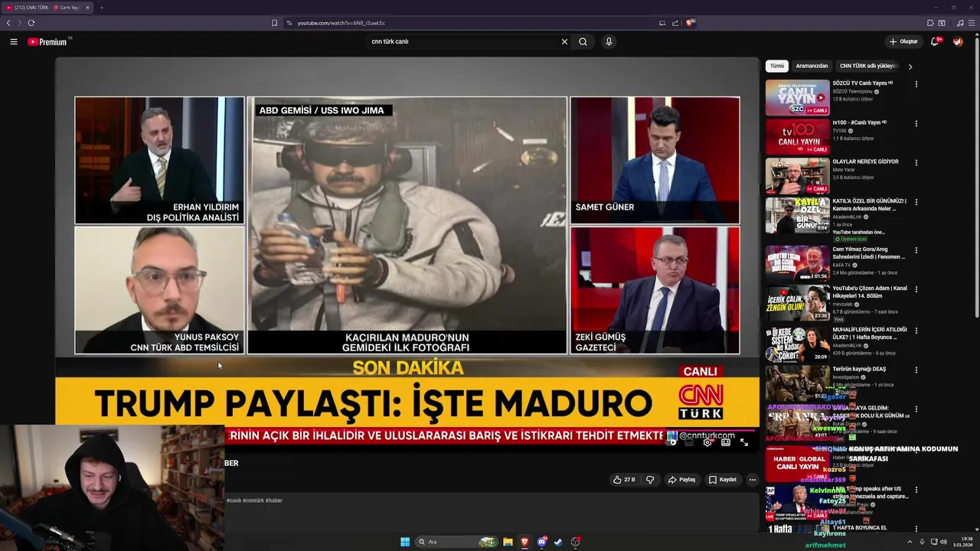This screenshot has width=980, height=551.
Task: Open options for YouTube'u Çözen Adam video
Action: point(916,291)
